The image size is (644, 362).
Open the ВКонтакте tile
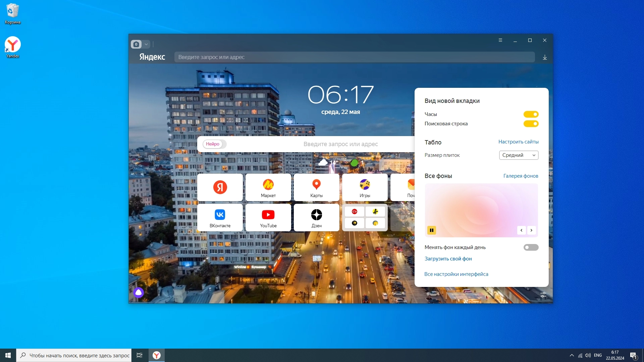click(220, 217)
